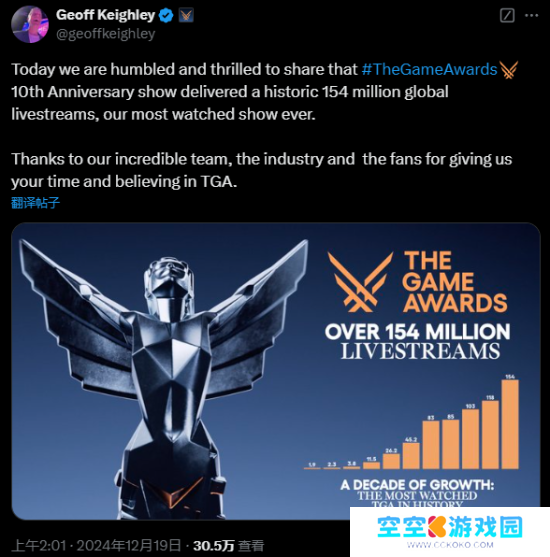Open the attached Game Awards infographic image

276,371
